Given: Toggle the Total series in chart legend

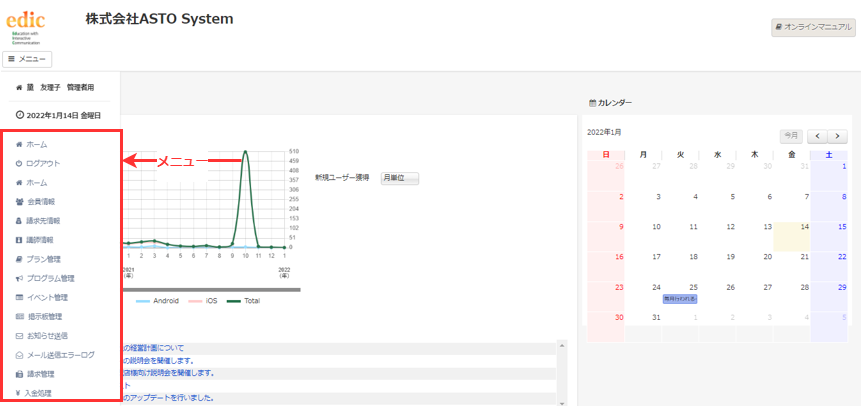Looking at the screenshot, I should pos(244,301).
